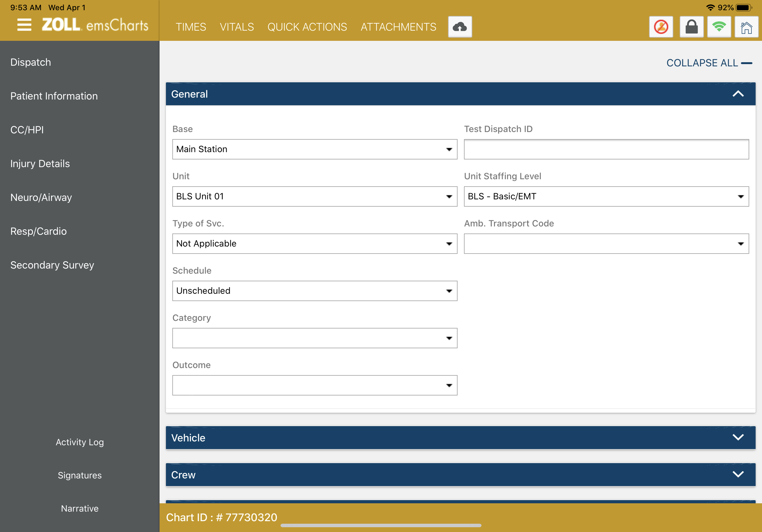Open the Schedule dropdown showing Unscheduled
The height and width of the screenshot is (532, 762).
pyautogui.click(x=314, y=291)
